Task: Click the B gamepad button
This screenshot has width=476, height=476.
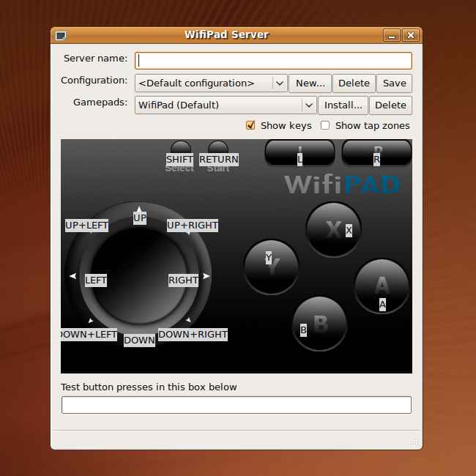Action: click(x=319, y=324)
